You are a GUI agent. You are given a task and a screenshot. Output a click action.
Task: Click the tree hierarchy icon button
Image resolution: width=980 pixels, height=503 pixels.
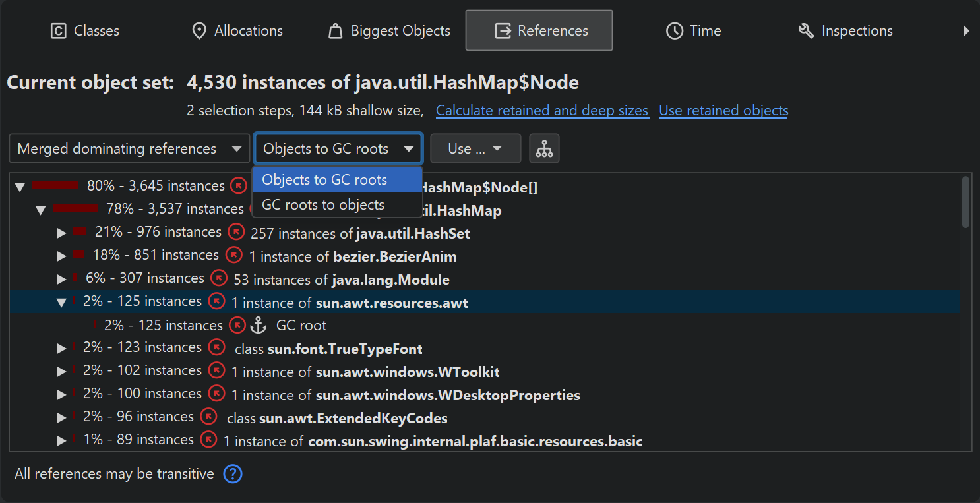tap(544, 149)
